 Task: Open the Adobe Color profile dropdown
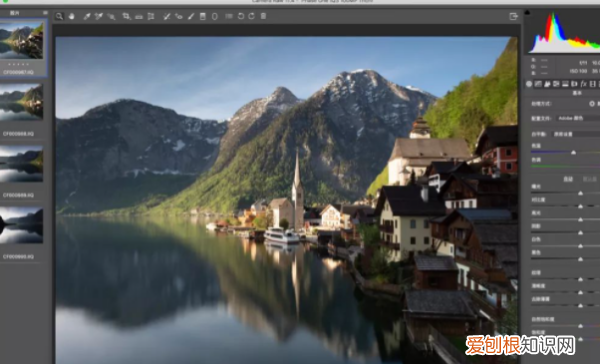click(x=578, y=119)
